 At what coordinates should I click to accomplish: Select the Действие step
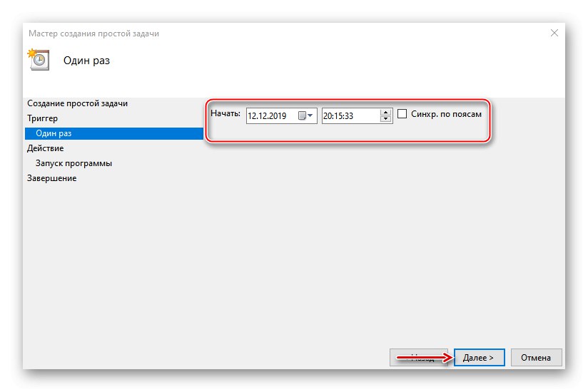point(46,148)
